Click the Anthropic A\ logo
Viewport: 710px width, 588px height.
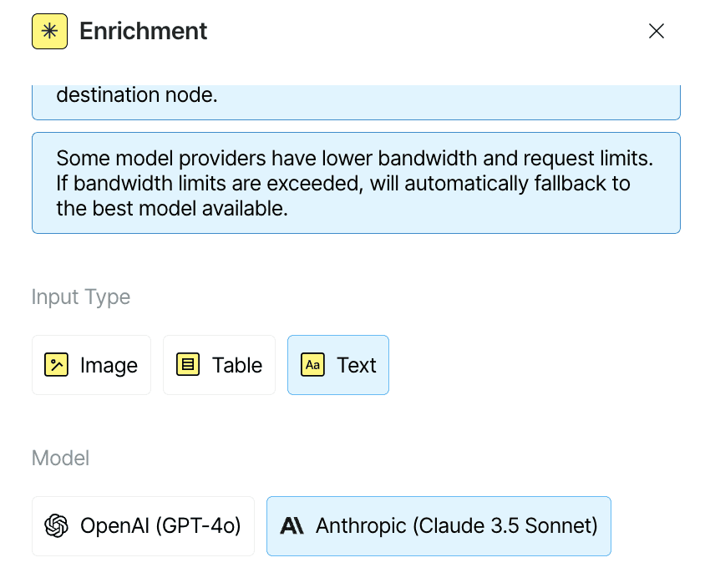[x=292, y=526]
